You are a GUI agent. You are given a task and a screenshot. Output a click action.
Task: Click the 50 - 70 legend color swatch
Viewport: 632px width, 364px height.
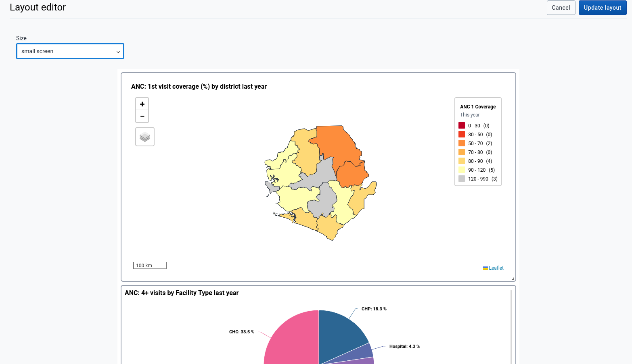click(462, 143)
